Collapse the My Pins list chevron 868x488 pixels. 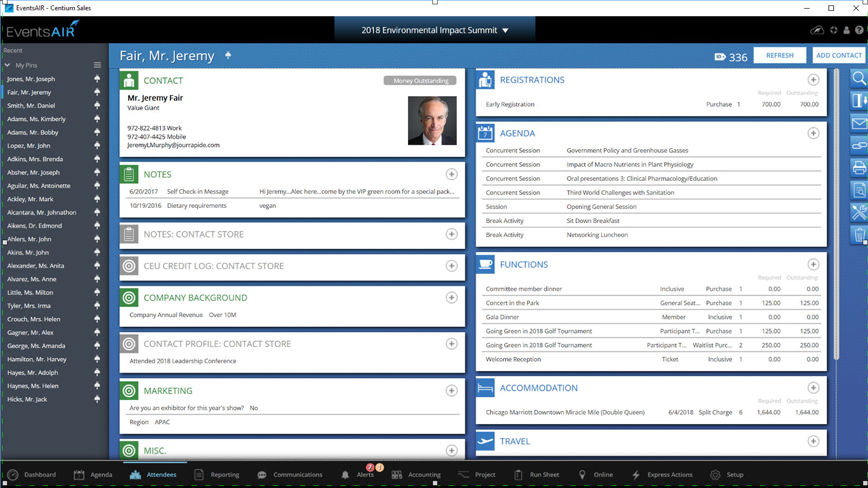(x=8, y=65)
